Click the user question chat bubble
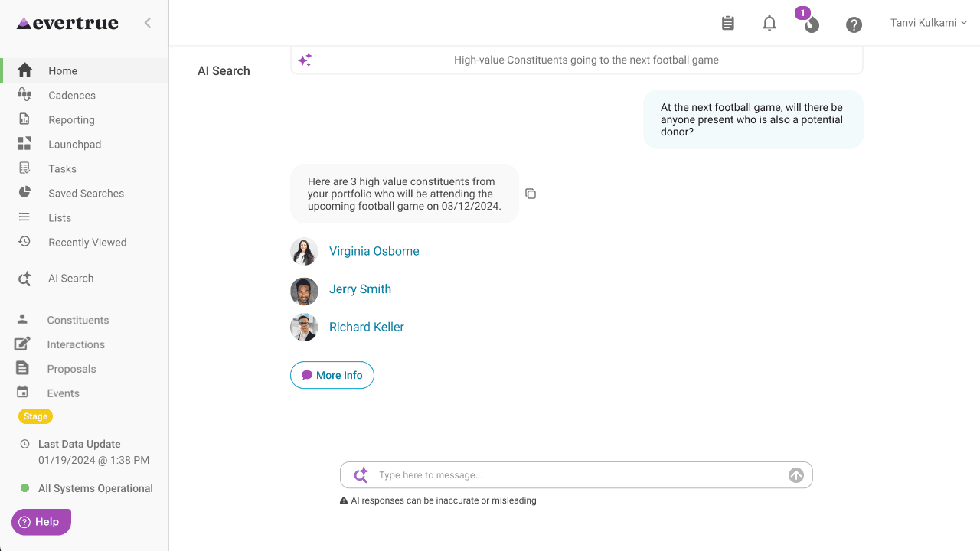Screen dimensions: 980x551 pyautogui.click(x=753, y=119)
